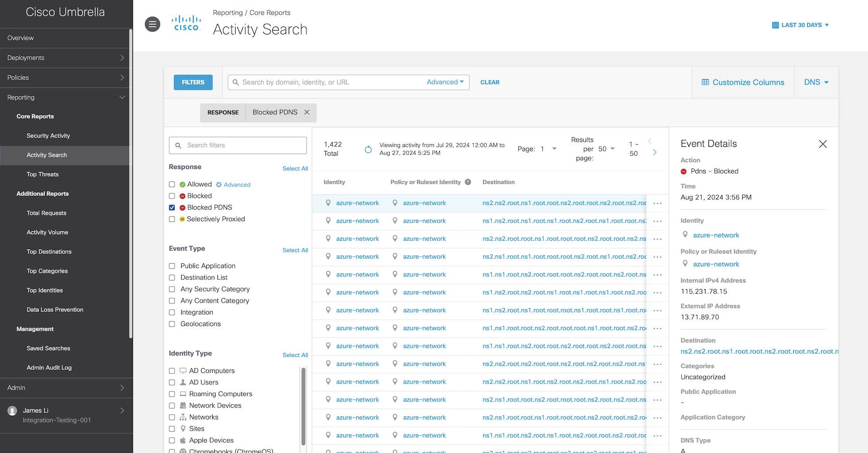Select Security Activity in the sidebar

point(48,136)
